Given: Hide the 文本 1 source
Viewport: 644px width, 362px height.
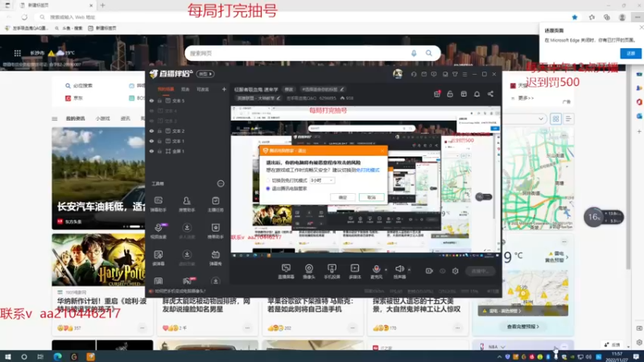Looking at the screenshot, I should (x=151, y=142).
